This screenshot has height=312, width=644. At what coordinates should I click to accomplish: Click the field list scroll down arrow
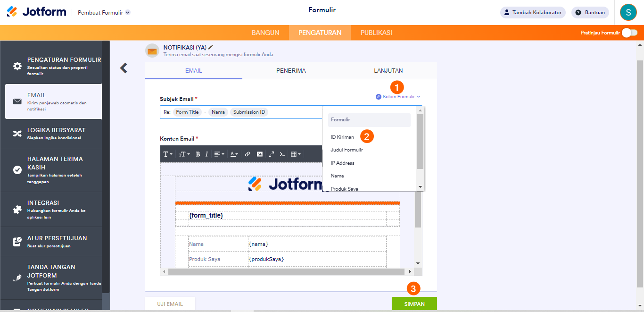point(421,187)
